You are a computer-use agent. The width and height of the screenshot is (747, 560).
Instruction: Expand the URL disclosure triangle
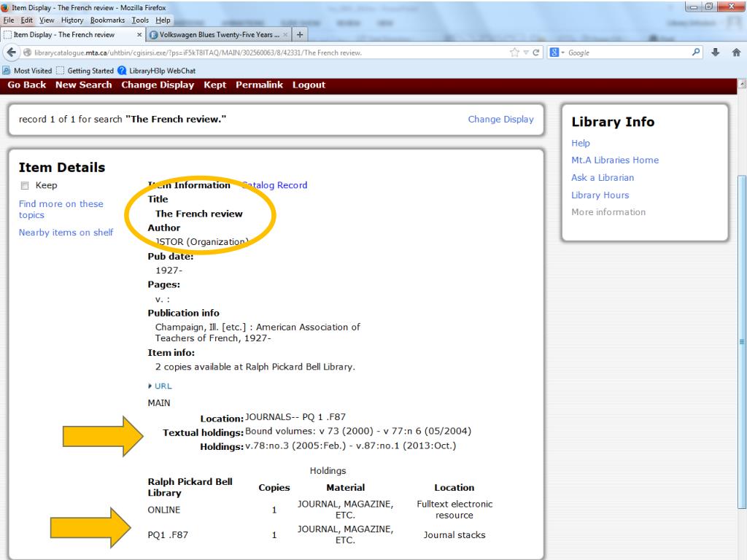coord(150,386)
